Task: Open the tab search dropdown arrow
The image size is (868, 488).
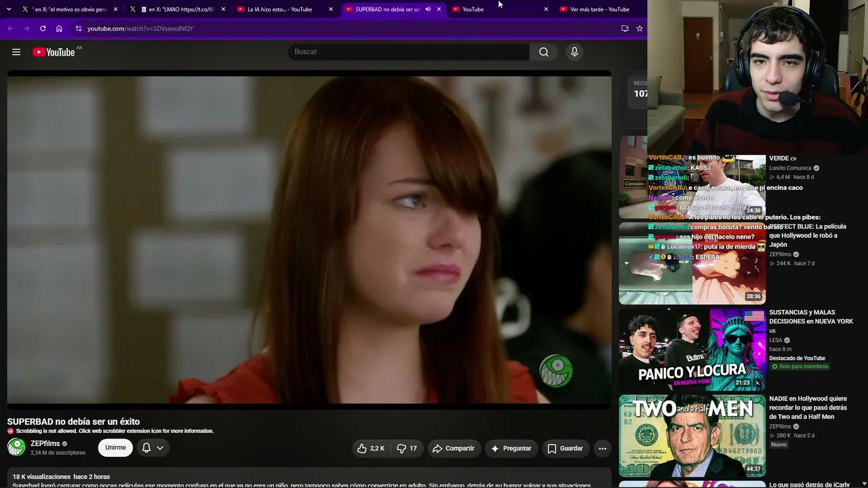Action: tap(9, 9)
